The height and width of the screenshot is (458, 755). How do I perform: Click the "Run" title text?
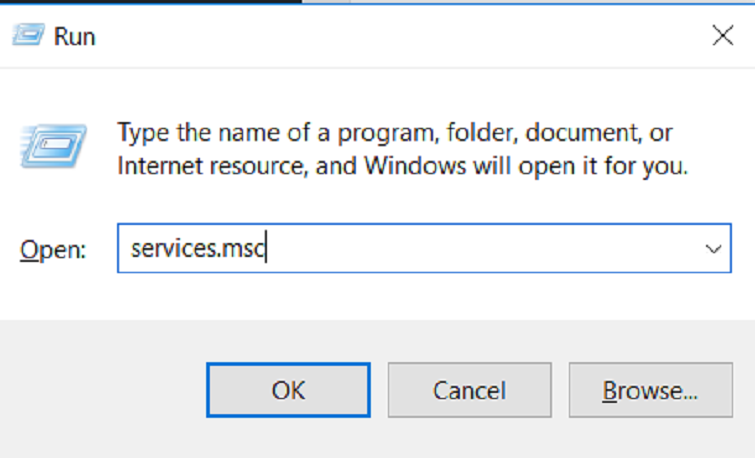pyautogui.click(x=75, y=38)
